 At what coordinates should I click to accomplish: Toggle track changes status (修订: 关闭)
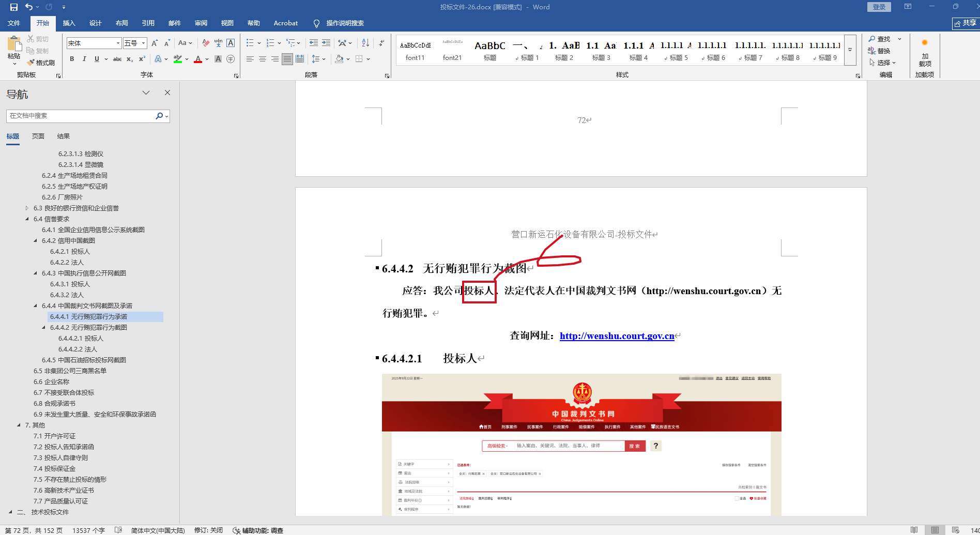click(208, 530)
